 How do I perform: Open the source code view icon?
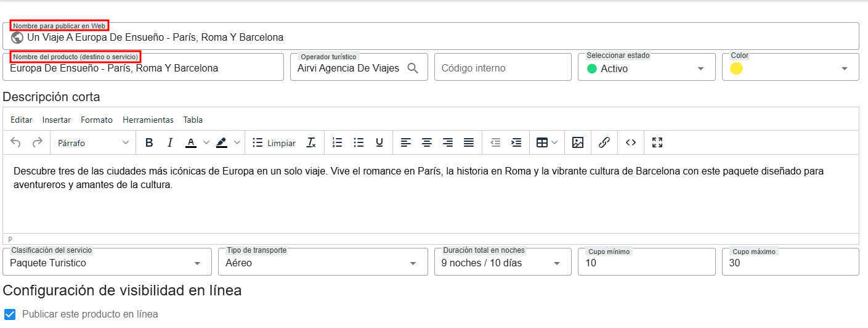point(631,142)
